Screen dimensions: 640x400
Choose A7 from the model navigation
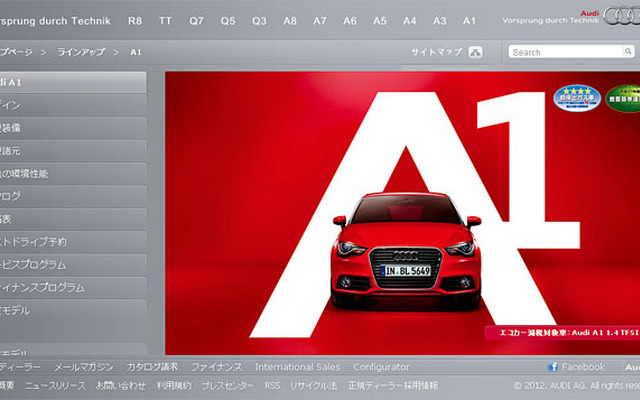[320, 21]
